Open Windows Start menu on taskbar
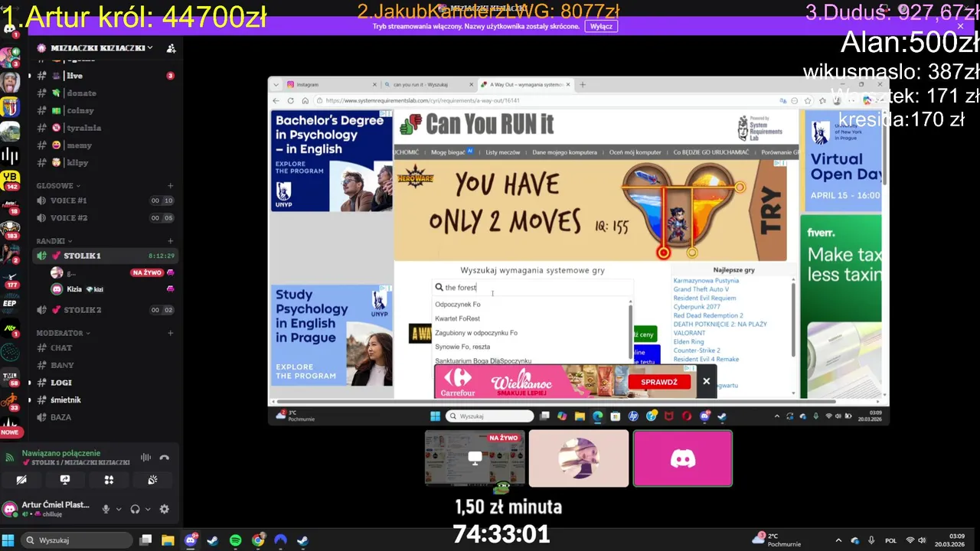This screenshot has height=551, width=980. [8, 540]
